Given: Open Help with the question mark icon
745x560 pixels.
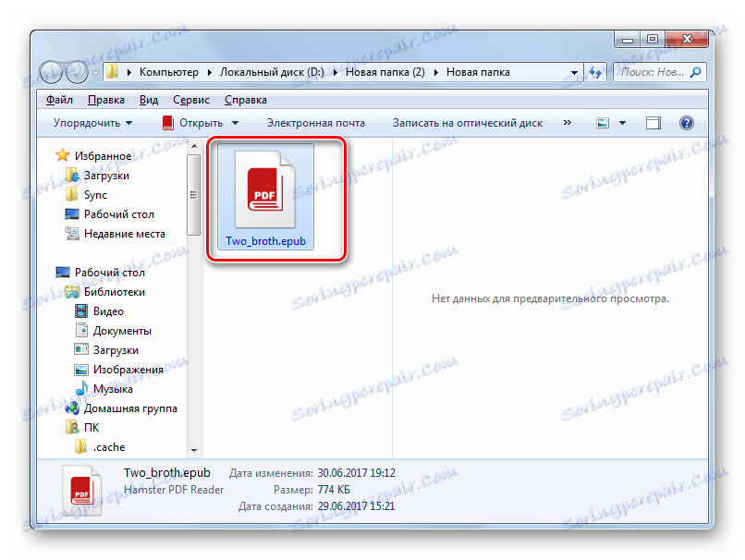Looking at the screenshot, I should tap(687, 123).
